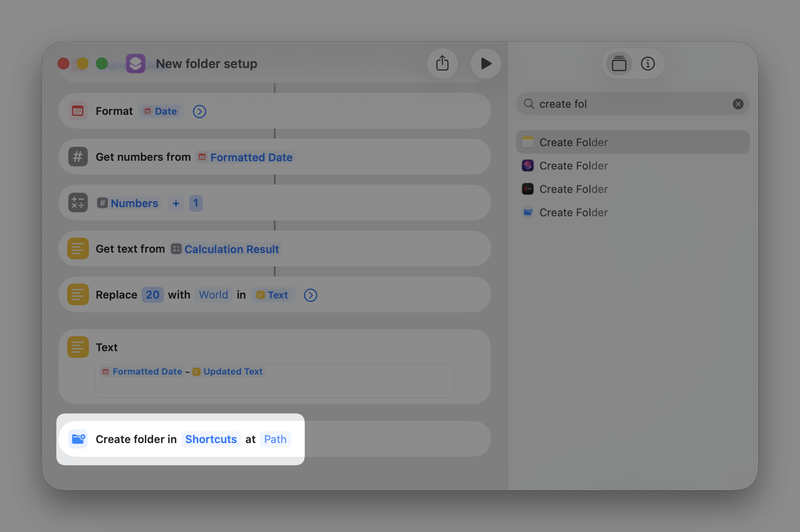The width and height of the screenshot is (800, 532).
Task: Open the Replace action's additional options
Action: coord(310,295)
